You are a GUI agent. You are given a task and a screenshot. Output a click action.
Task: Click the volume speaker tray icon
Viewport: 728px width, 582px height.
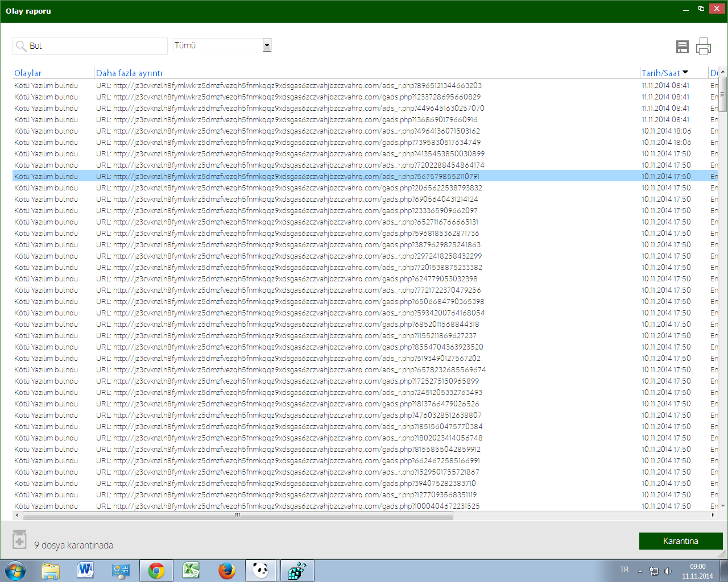(x=668, y=571)
